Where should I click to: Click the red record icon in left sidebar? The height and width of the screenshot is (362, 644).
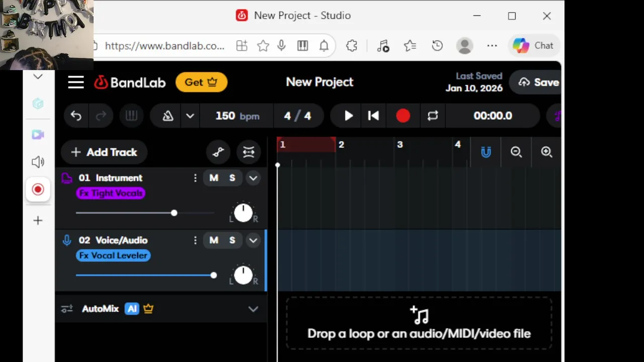[x=38, y=190]
